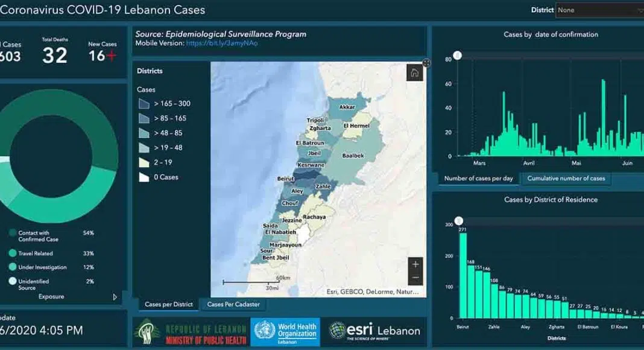Open the Cumulative number of cases tab
644x350 pixels.
click(x=566, y=179)
